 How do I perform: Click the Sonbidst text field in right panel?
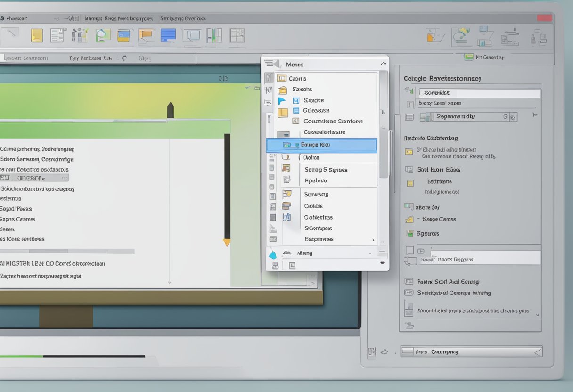tap(479, 93)
